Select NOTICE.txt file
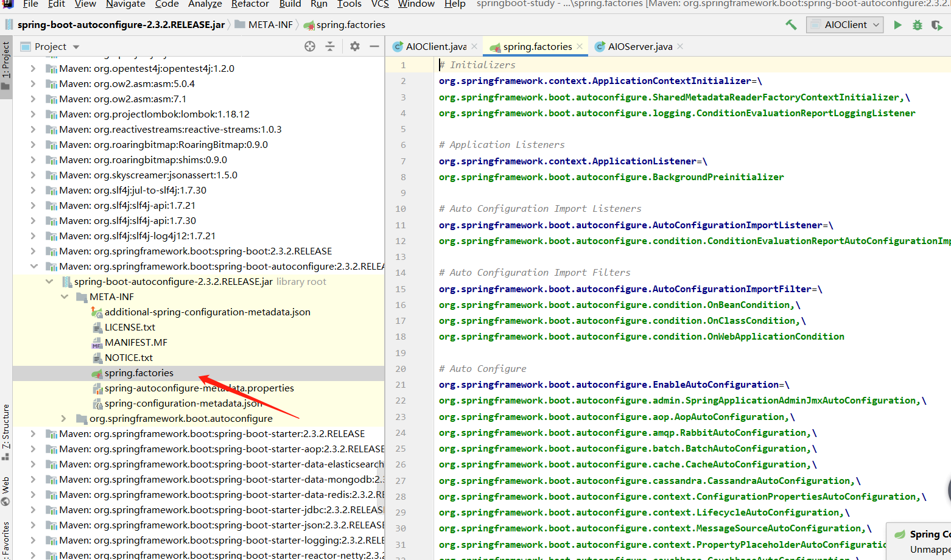Viewport: 951px width, 560px height. pos(128,358)
